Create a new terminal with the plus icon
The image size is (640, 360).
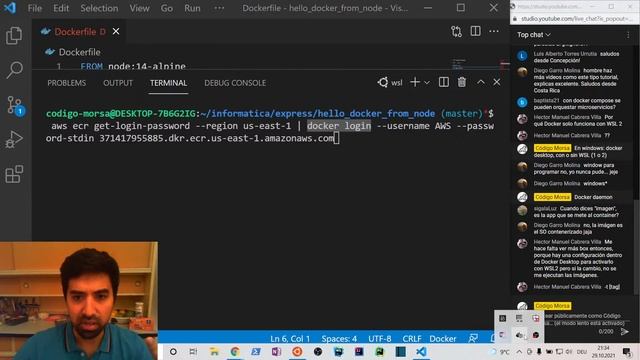tap(415, 82)
